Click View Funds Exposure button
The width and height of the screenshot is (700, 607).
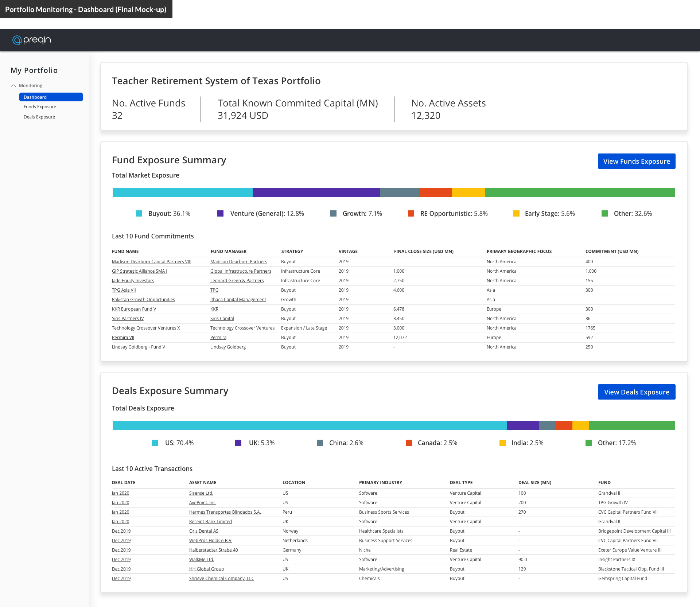[637, 161]
